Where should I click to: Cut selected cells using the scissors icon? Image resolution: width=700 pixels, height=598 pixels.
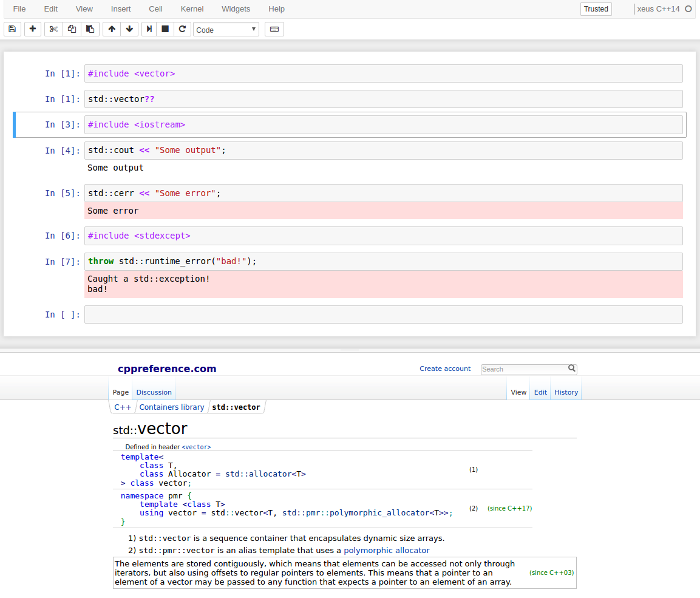pyautogui.click(x=53, y=29)
